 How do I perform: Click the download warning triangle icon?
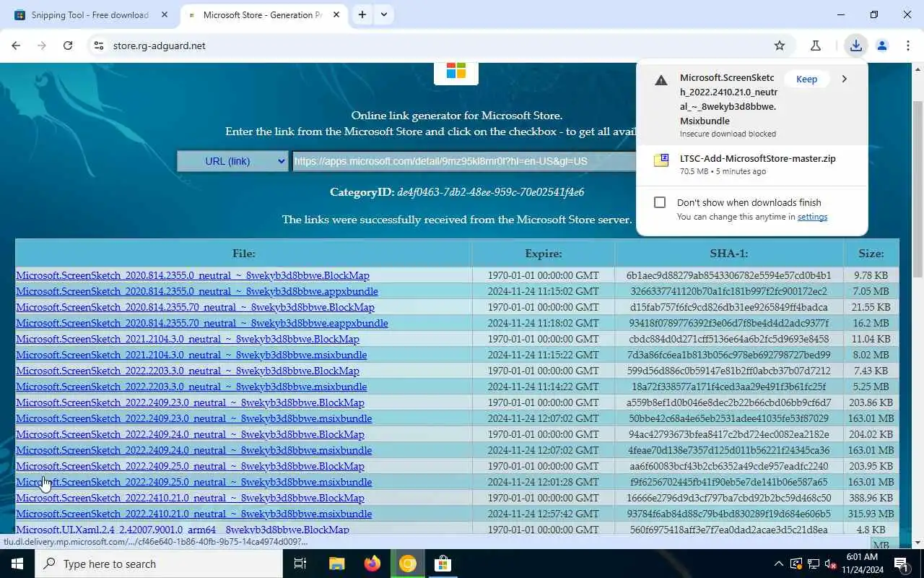click(x=661, y=80)
